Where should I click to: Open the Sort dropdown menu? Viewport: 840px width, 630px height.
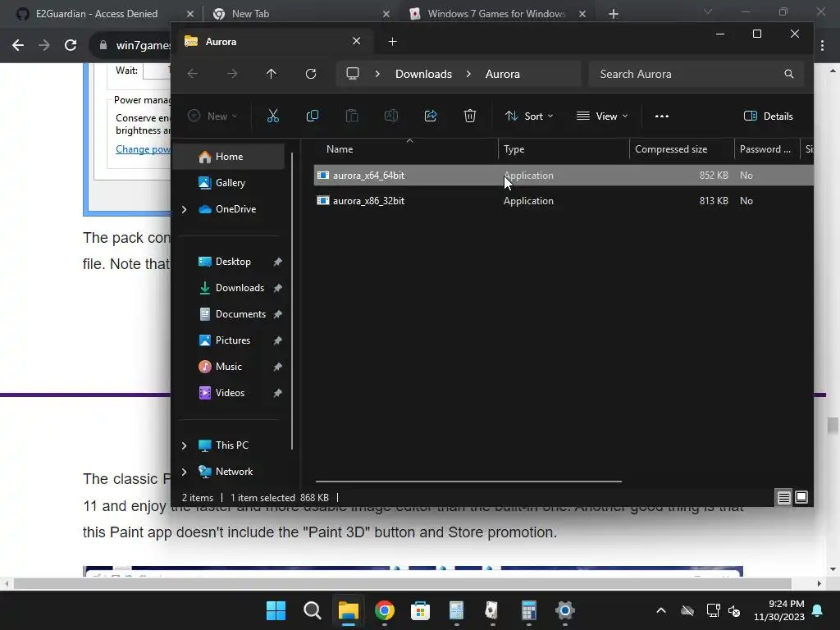pos(529,116)
